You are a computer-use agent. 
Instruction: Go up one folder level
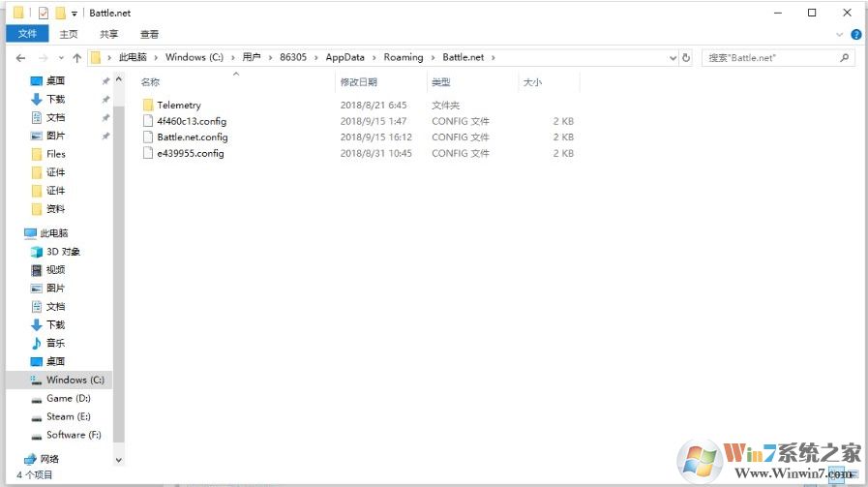coord(77,58)
